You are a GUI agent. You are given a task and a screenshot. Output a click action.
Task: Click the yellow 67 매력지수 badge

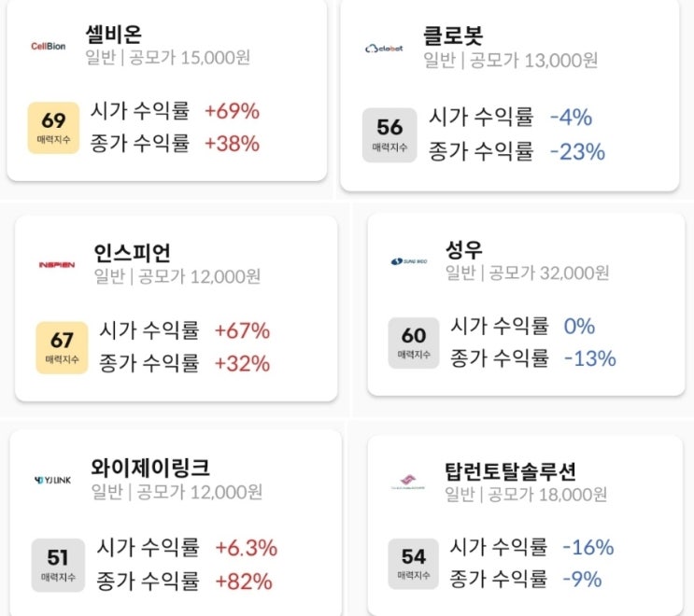click(62, 347)
